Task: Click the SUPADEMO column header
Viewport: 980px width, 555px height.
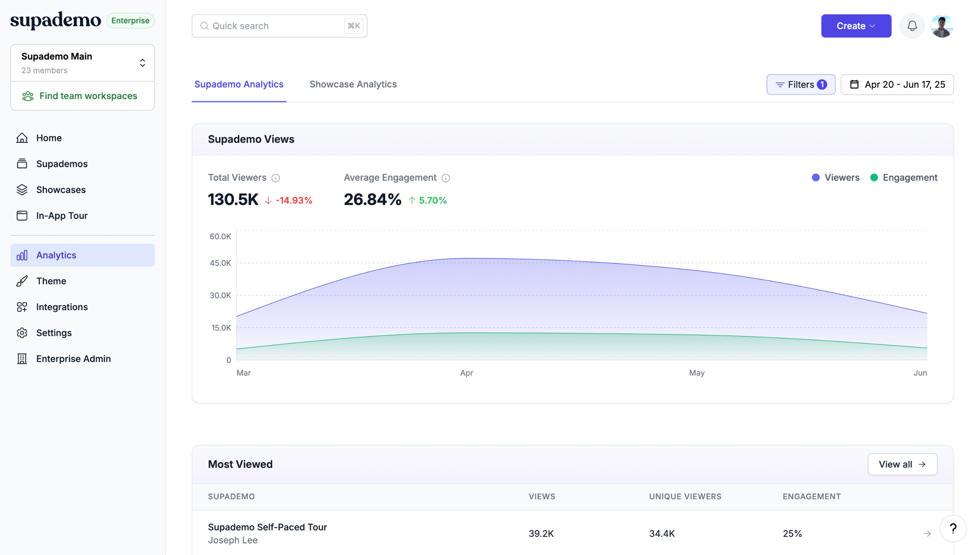Action: pos(231,496)
